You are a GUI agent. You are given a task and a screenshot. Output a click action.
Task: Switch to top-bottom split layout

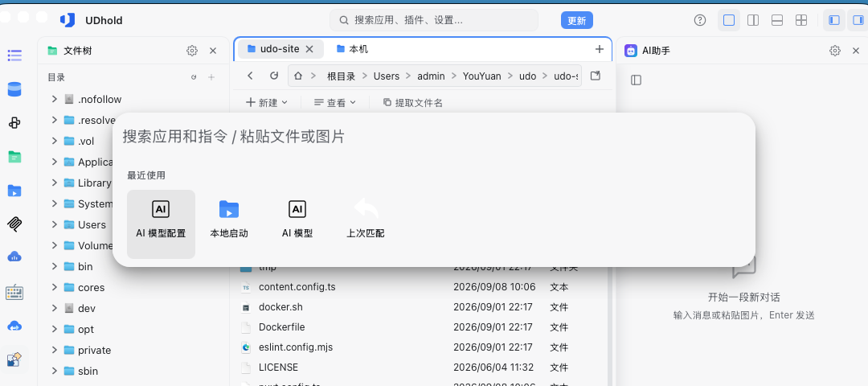tap(776, 20)
